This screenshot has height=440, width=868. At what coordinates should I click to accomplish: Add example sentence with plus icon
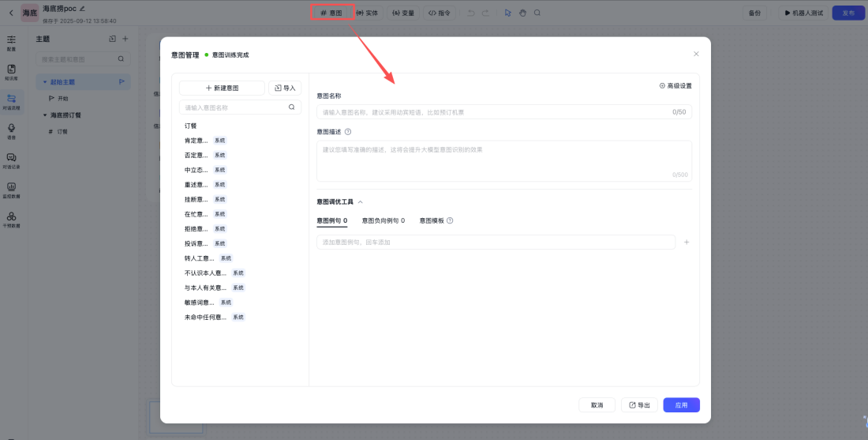(x=687, y=243)
